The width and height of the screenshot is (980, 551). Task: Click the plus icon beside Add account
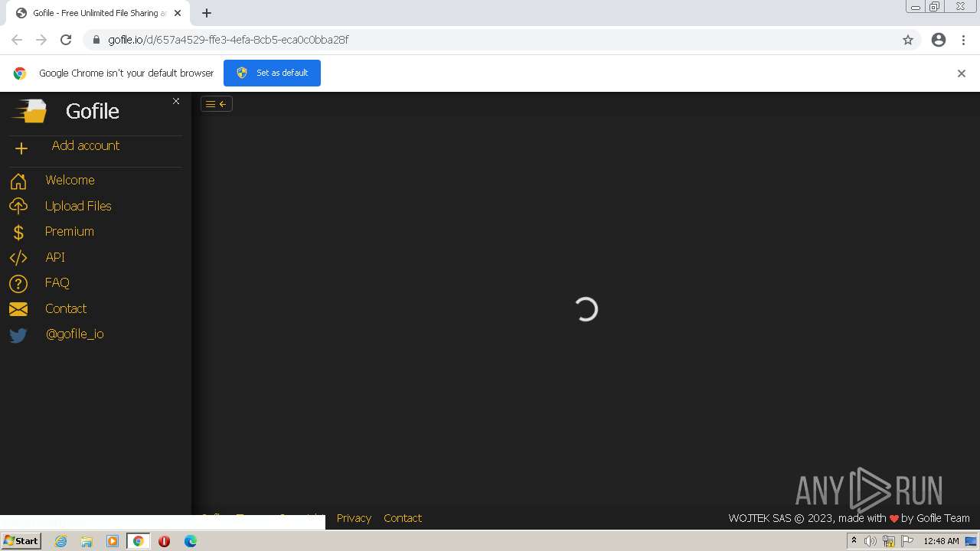click(21, 148)
